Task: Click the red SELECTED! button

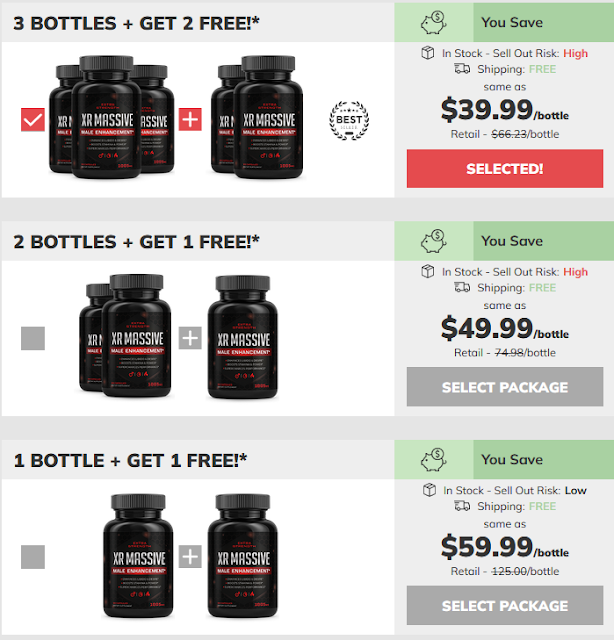Action: (x=505, y=169)
